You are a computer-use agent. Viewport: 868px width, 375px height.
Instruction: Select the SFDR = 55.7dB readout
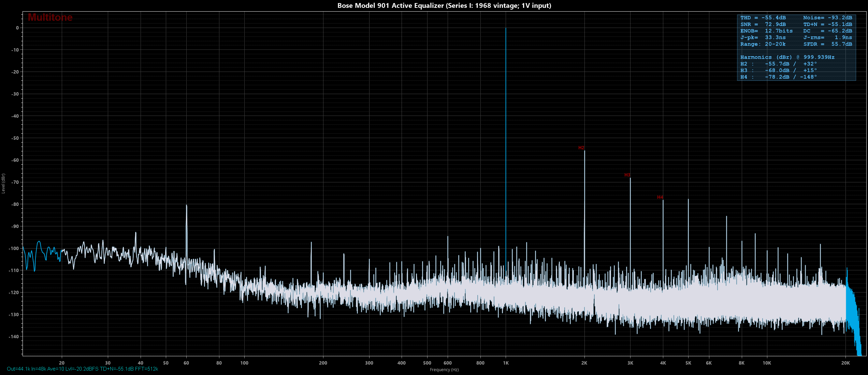(x=827, y=44)
